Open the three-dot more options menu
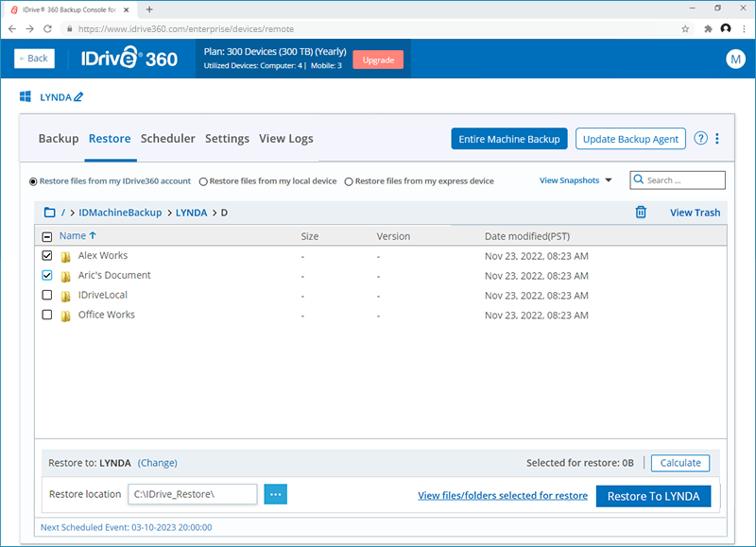The height and width of the screenshot is (547, 756). click(x=717, y=138)
